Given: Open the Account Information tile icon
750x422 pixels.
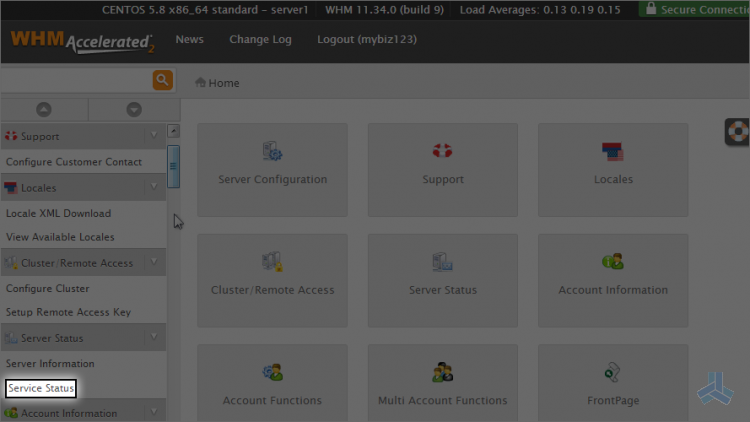Looking at the screenshot, I should [x=613, y=262].
